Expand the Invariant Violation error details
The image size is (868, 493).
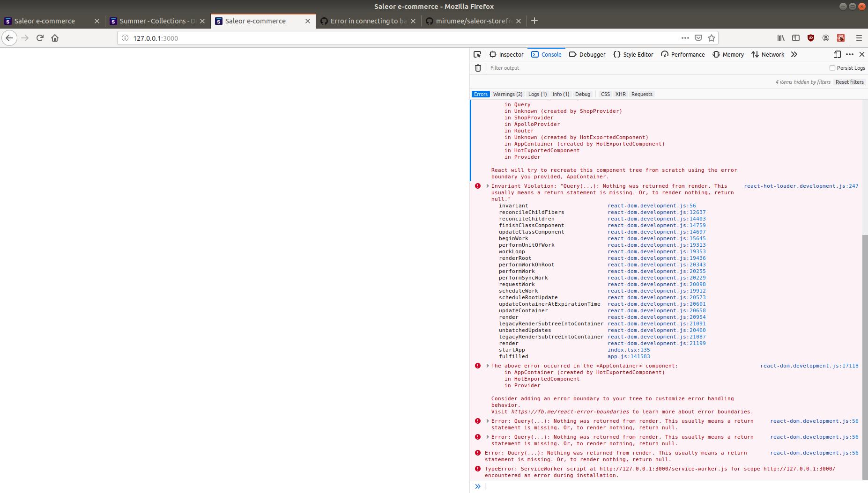tap(487, 186)
